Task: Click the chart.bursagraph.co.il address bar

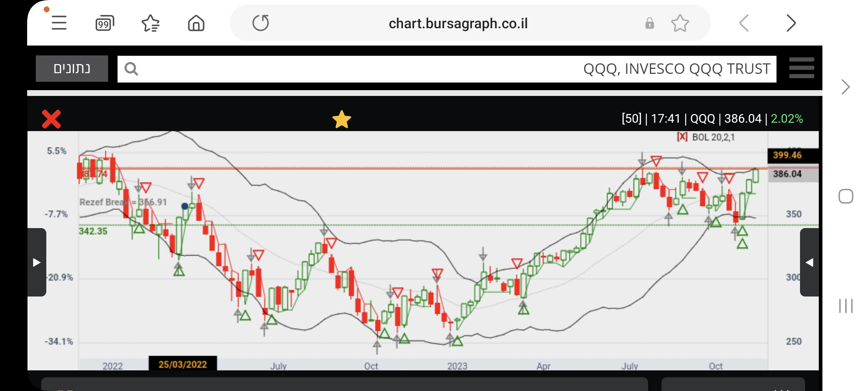Action: (458, 24)
